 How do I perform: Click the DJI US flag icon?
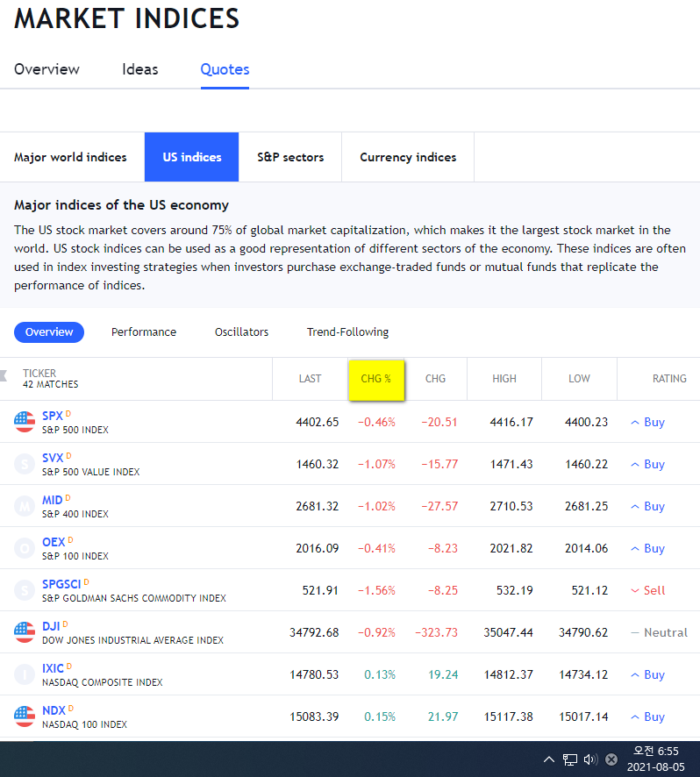coord(25,632)
